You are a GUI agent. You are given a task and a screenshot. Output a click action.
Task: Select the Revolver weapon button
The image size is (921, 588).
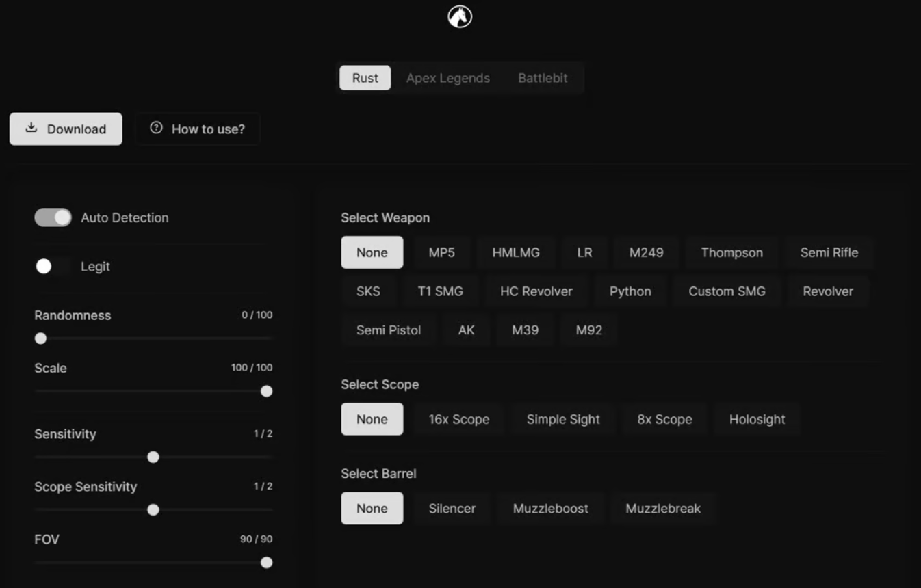click(828, 291)
